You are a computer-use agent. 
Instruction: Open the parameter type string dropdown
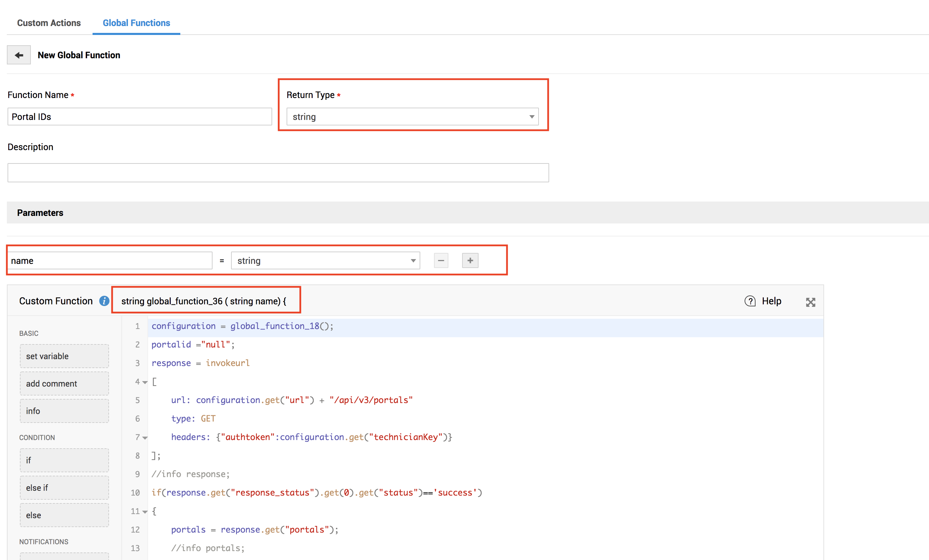(x=325, y=261)
